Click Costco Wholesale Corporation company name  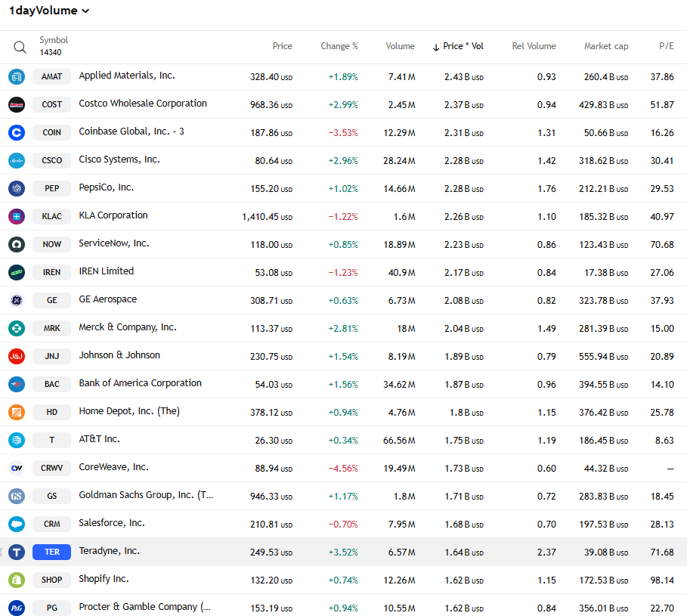click(143, 104)
